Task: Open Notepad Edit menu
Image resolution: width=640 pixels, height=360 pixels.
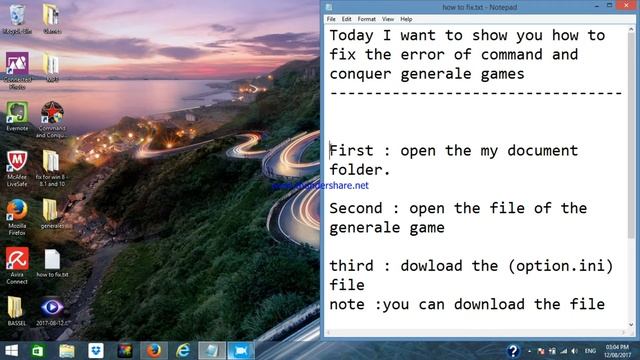Action: (347, 19)
